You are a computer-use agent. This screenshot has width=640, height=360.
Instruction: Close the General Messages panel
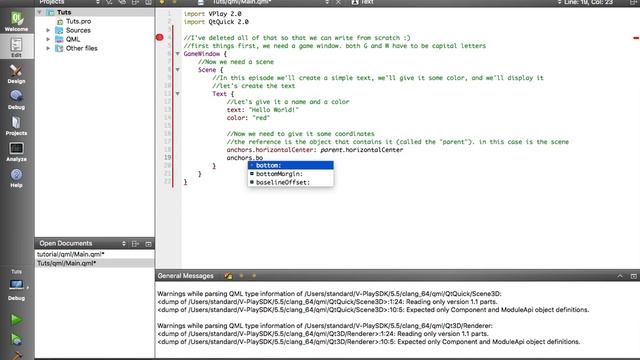coord(633,276)
